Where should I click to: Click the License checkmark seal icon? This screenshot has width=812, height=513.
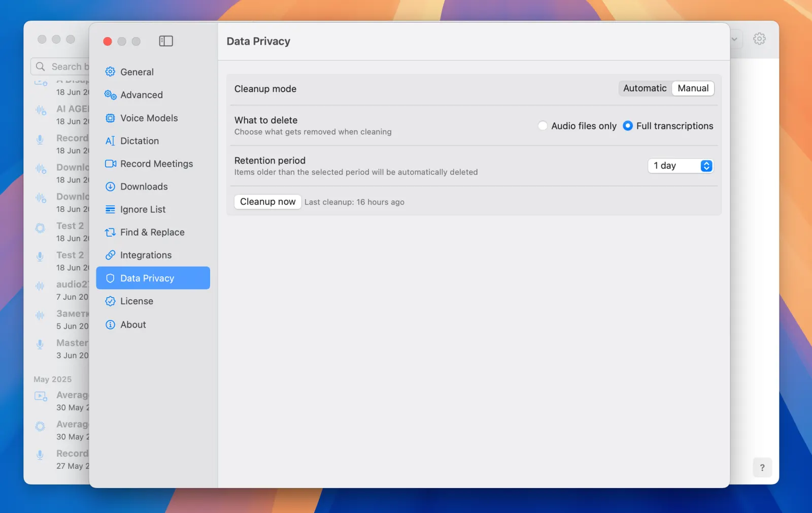110,301
